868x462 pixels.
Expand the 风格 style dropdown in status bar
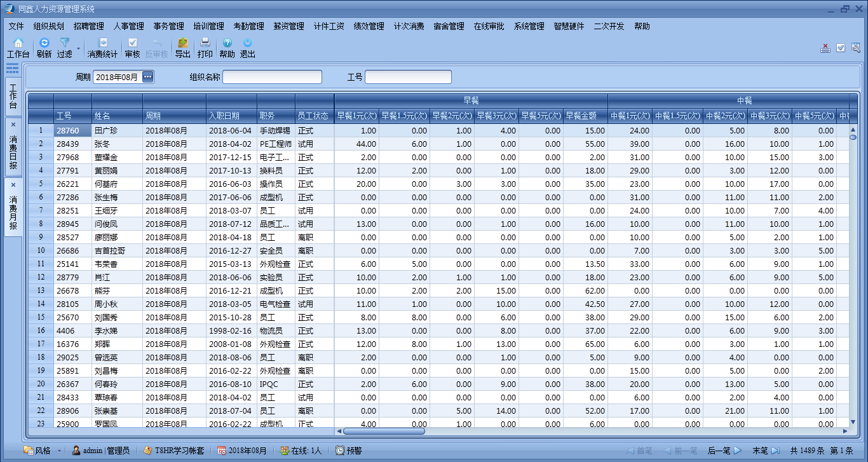click(60, 451)
